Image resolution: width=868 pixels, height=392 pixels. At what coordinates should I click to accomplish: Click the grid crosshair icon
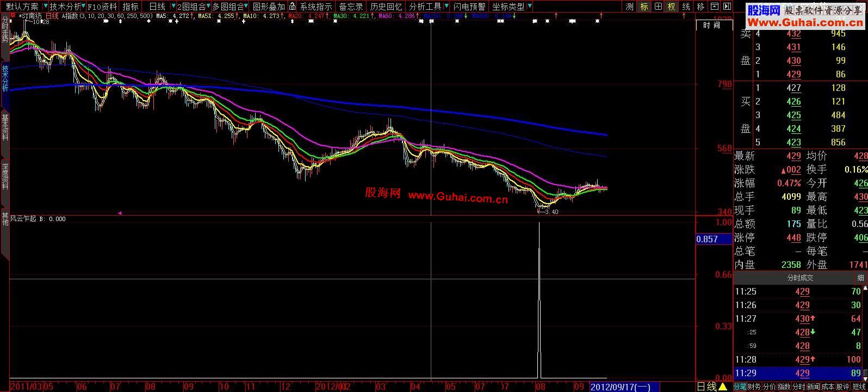click(x=658, y=7)
